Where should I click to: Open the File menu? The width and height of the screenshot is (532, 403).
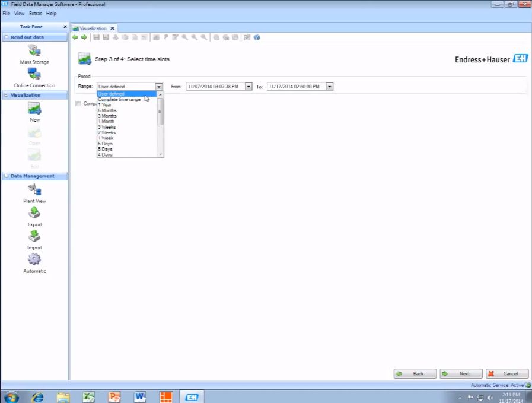pyautogui.click(x=6, y=13)
